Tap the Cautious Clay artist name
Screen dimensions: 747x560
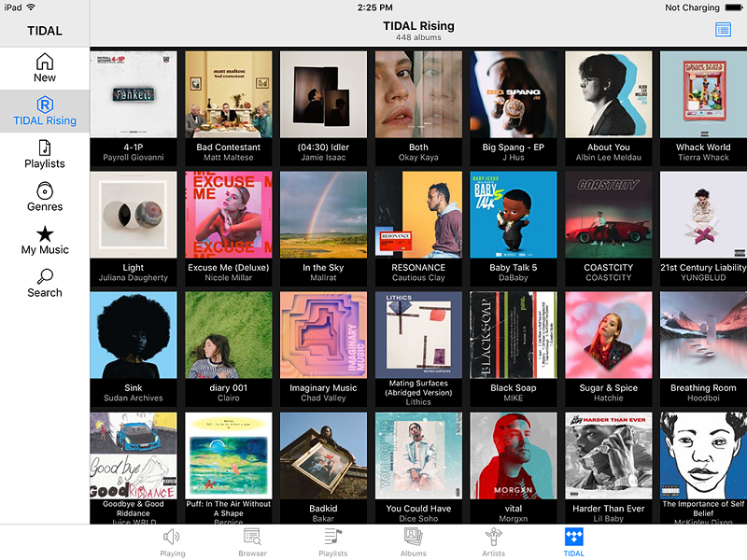pos(418,278)
